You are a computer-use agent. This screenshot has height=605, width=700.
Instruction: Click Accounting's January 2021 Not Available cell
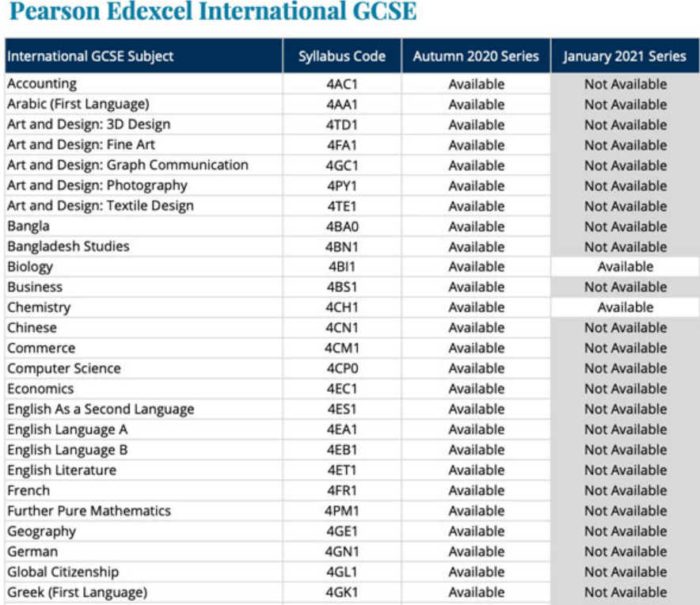625,84
